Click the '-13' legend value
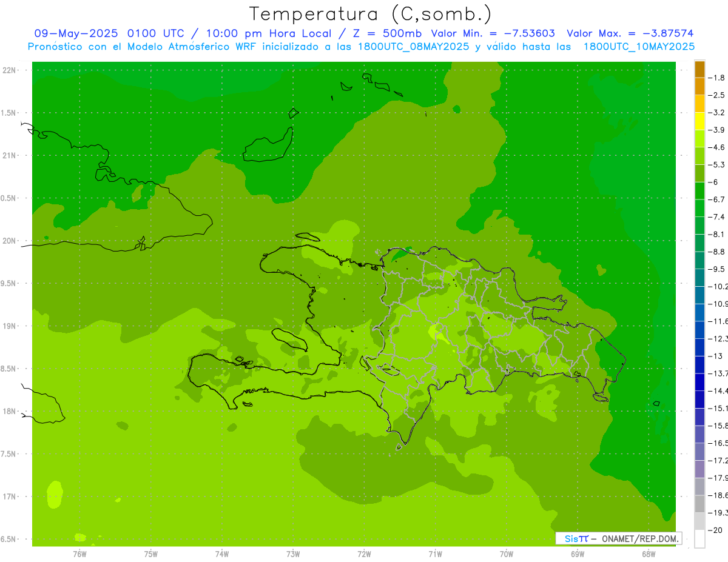The width and height of the screenshot is (728, 562). [716, 356]
